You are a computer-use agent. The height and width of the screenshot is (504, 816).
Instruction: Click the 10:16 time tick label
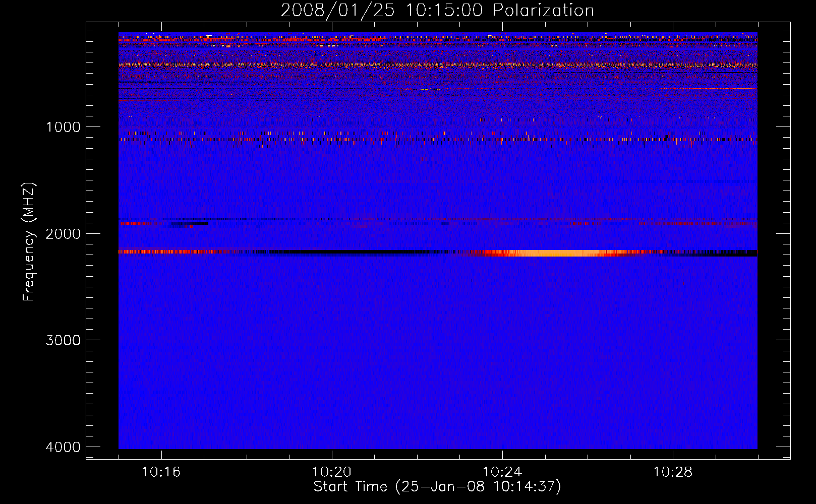coord(161,472)
